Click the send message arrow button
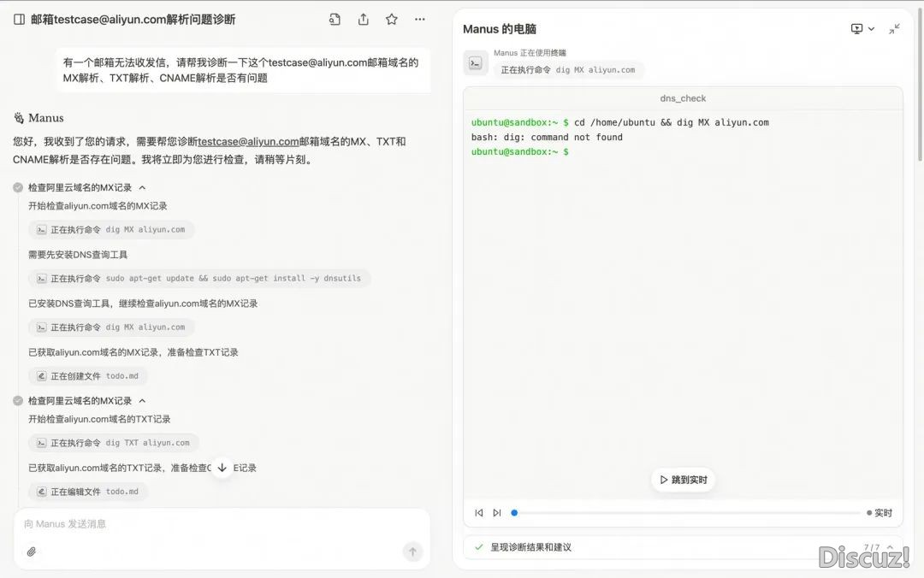 coord(412,551)
